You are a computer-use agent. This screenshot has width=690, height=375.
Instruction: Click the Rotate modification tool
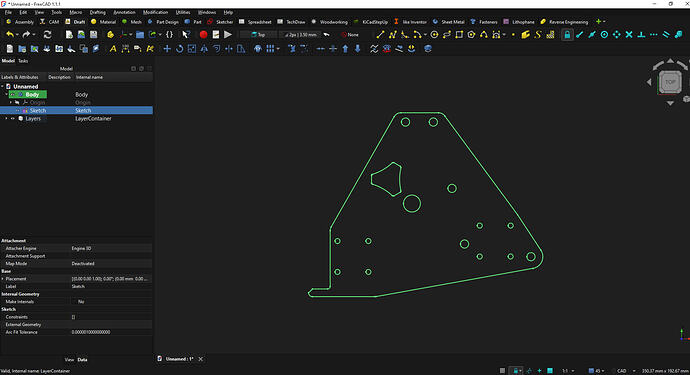(x=179, y=49)
